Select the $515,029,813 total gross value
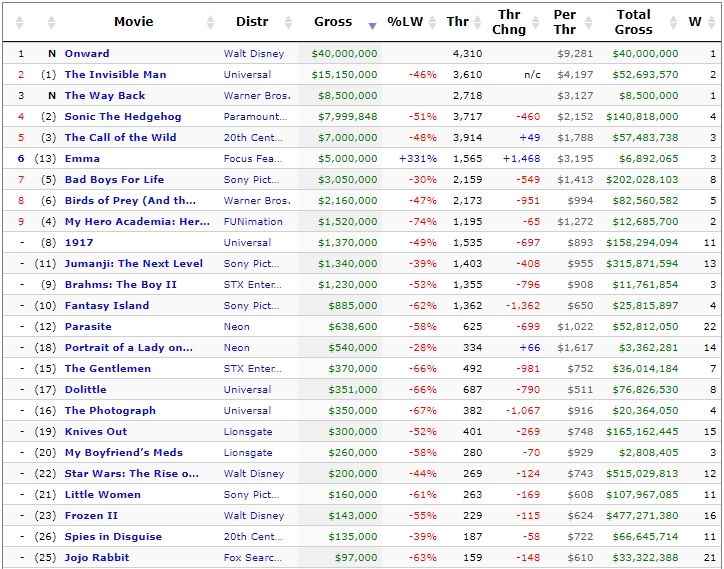 point(642,474)
